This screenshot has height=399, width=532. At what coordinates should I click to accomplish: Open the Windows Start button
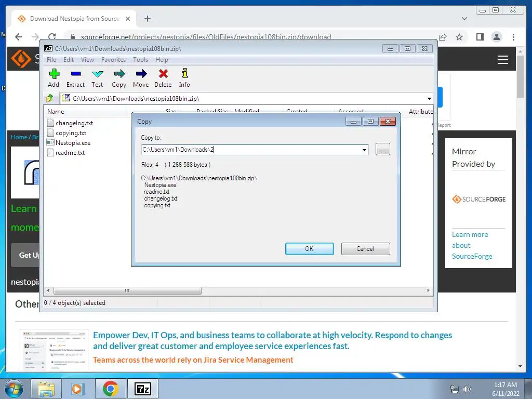tap(14, 389)
